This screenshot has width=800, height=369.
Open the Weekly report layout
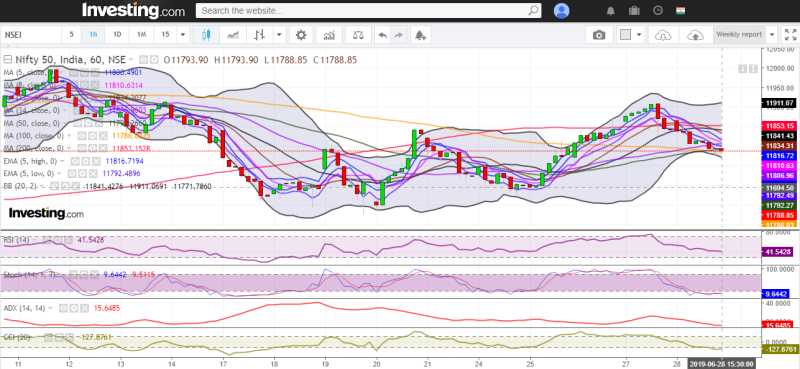(x=739, y=35)
